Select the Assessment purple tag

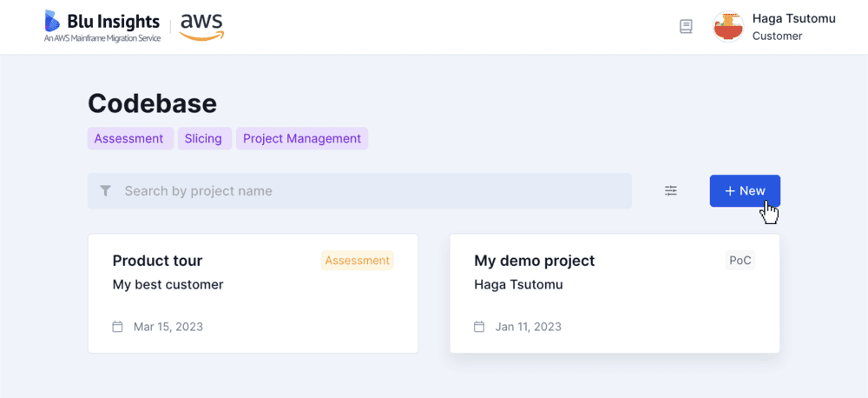(x=130, y=138)
